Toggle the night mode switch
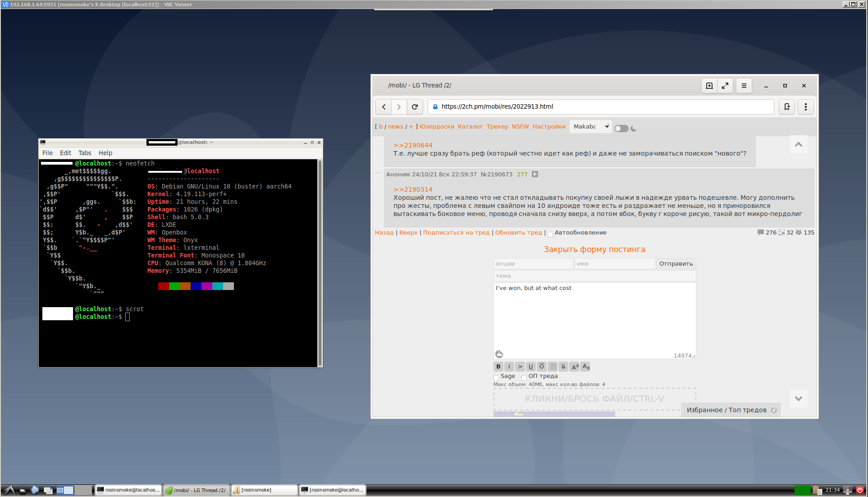This screenshot has height=497, width=868. 621,129
